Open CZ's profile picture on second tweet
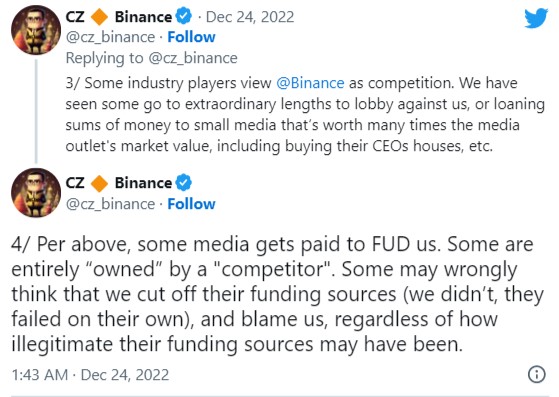Screen dimensions: 559x397 tap(36, 193)
